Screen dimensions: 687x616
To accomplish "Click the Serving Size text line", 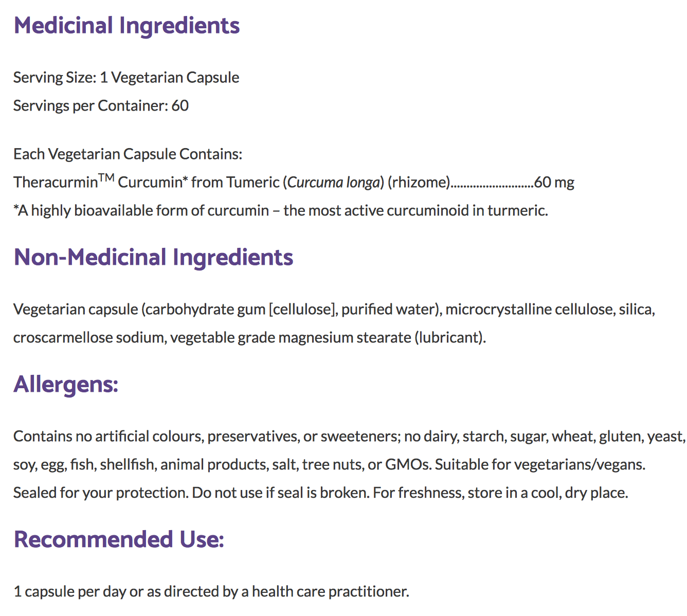I will point(126,78).
